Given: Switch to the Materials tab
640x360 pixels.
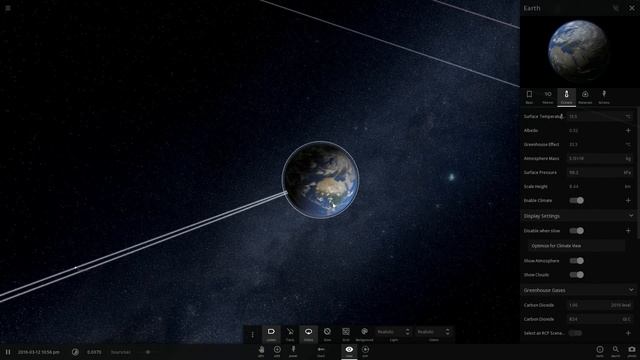Looking at the screenshot, I should pos(585,97).
